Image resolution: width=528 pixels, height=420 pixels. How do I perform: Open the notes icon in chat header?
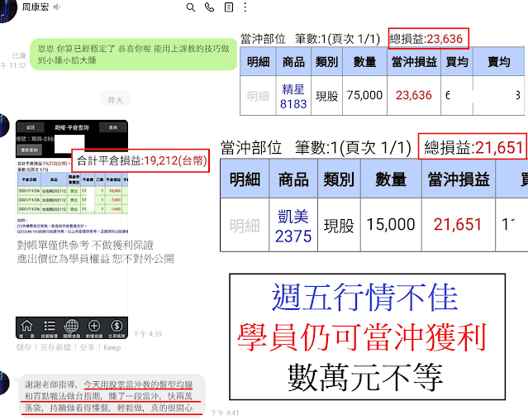point(229,7)
